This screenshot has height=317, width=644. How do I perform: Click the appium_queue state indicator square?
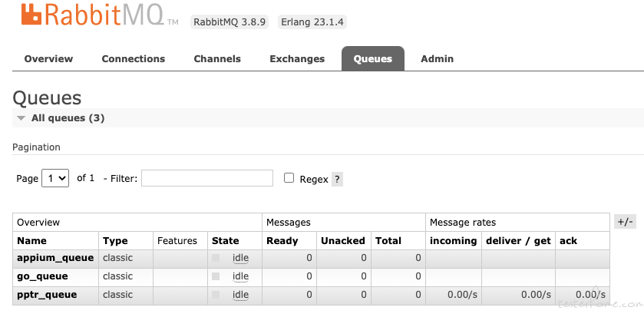click(x=216, y=258)
